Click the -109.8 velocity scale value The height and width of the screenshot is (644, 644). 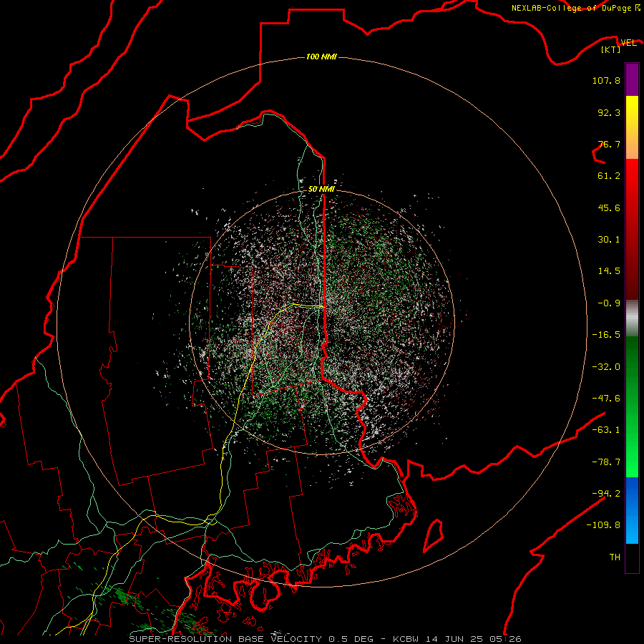(604, 525)
